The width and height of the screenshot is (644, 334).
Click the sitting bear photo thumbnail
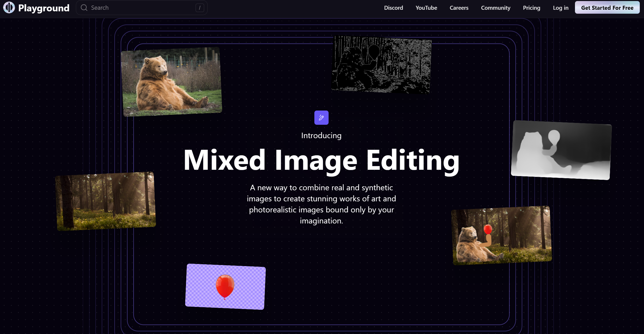point(172,82)
